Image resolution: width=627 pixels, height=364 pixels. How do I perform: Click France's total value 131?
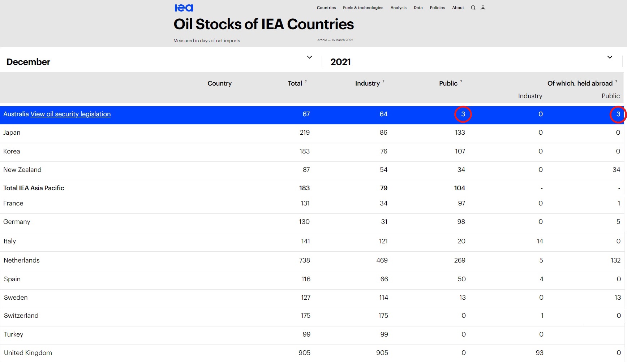(x=305, y=203)
